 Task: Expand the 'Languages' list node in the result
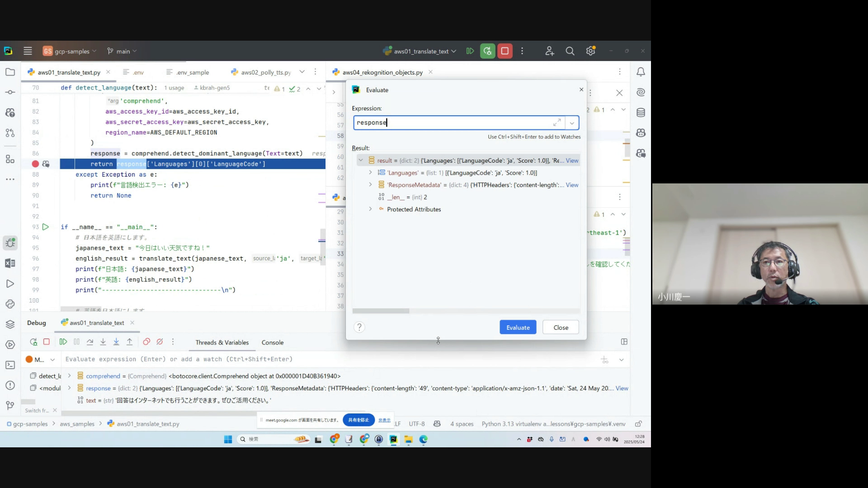(370, 173)
